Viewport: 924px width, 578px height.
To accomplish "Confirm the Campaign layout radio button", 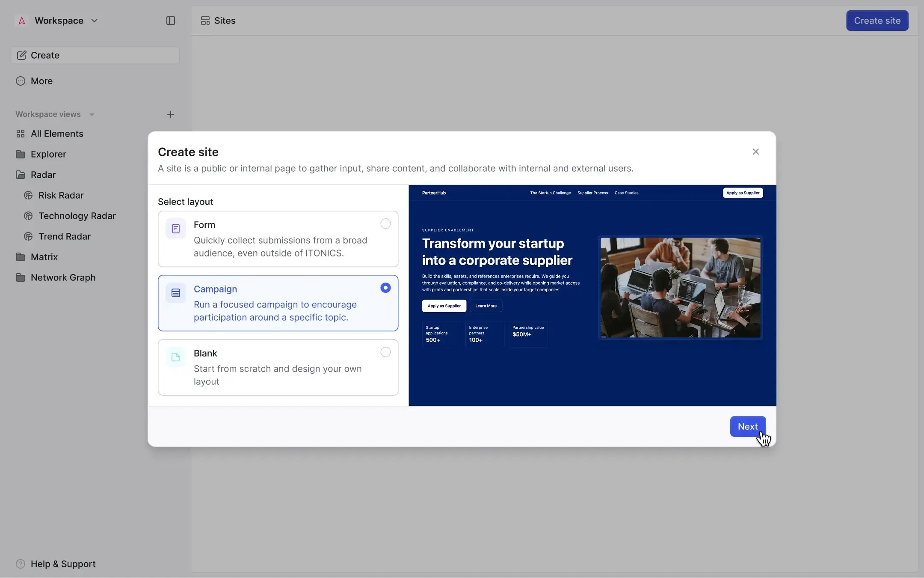I will click(385, 288).
